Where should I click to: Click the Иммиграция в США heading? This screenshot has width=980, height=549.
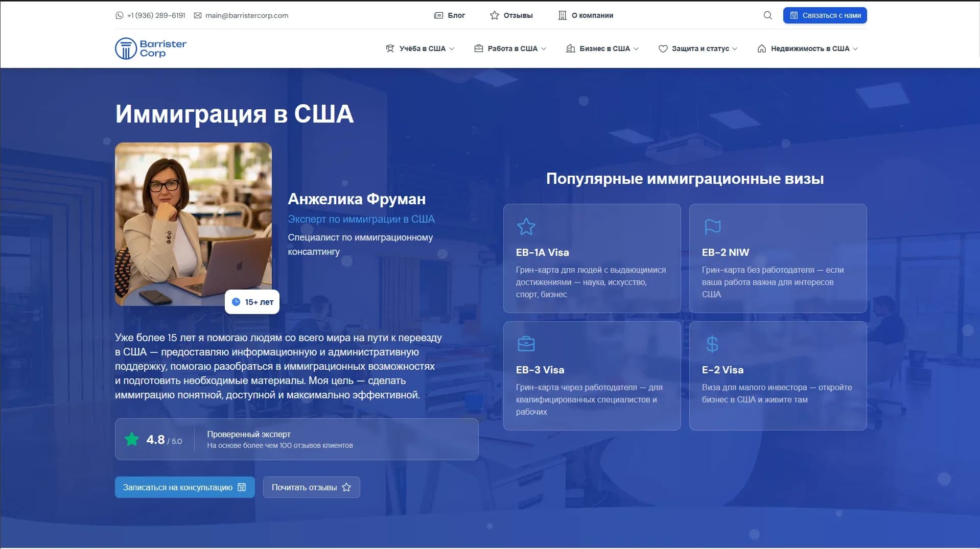[x=235, y=113]
